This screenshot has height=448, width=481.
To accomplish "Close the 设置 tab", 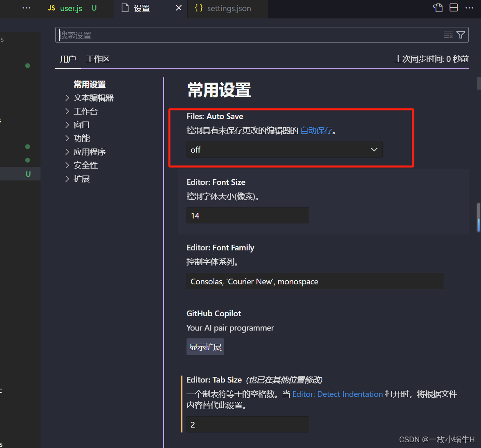I will tap(178, 8).
